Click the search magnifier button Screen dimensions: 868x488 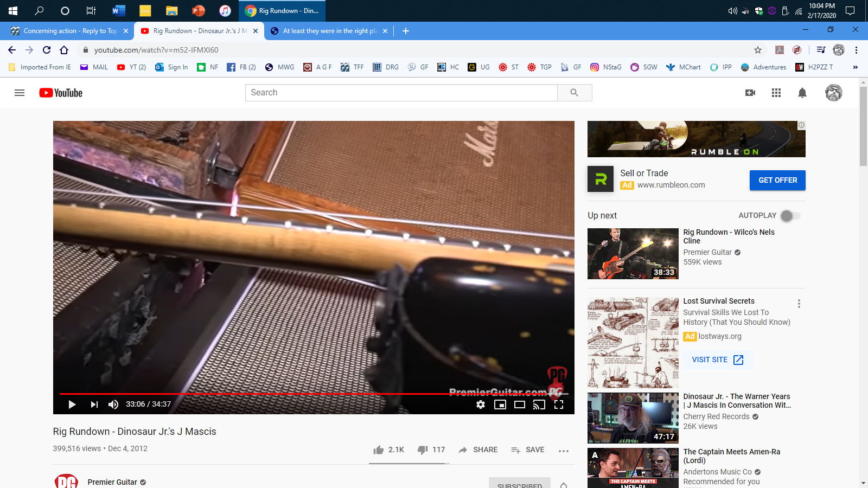575,93
